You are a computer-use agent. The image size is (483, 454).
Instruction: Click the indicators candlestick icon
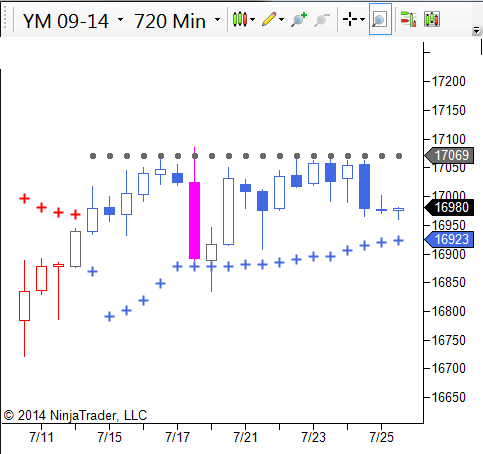tap(432, 19)
